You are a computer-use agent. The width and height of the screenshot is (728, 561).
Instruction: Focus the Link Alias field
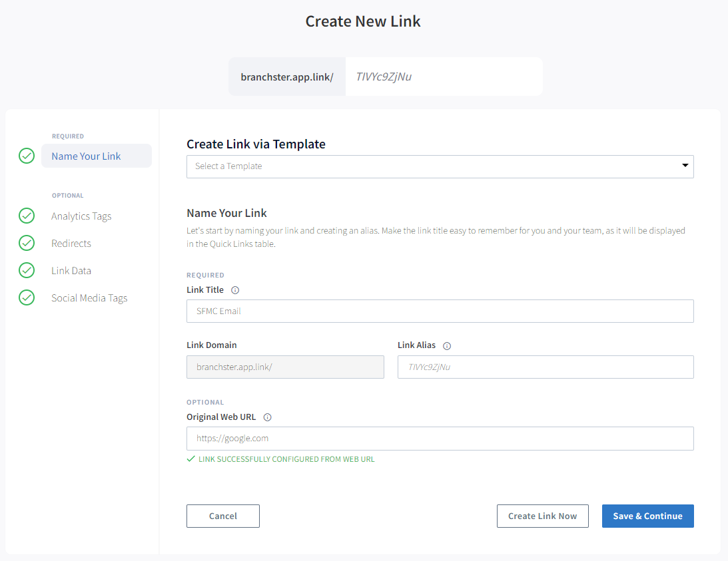point(546,367)
